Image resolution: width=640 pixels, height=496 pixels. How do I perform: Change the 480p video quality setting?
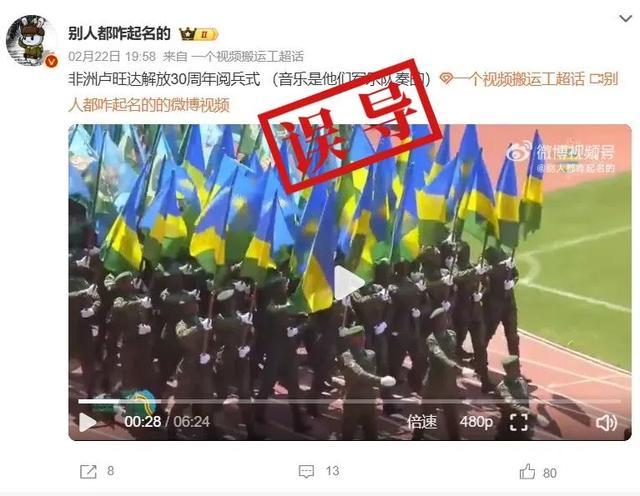(x=476, y=422)
